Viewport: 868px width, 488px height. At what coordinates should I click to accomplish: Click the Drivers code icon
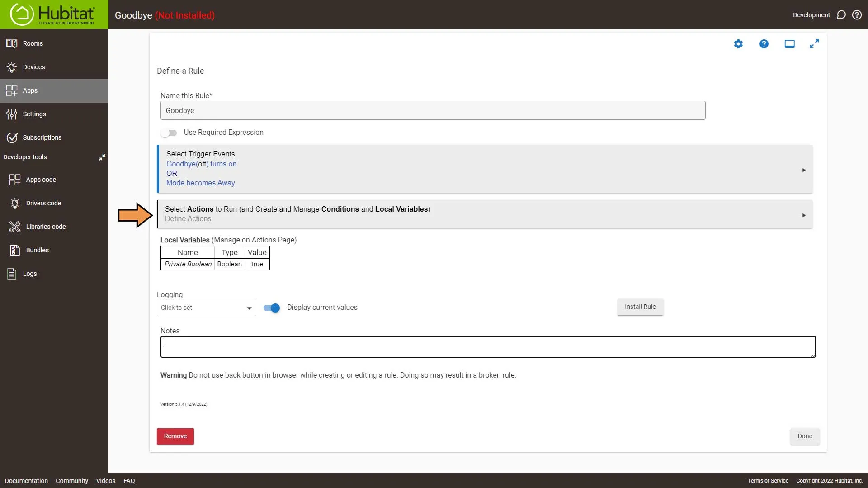click(x=15, y=203)
